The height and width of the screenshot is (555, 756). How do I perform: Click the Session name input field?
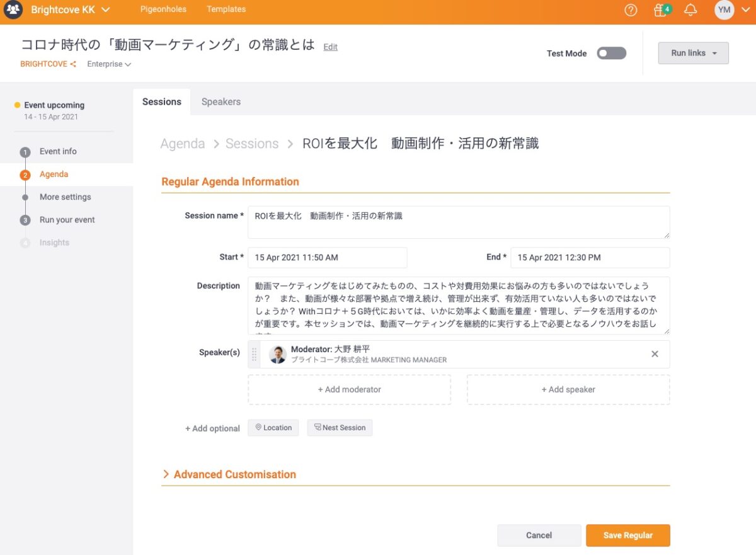(x=458, y=222)
